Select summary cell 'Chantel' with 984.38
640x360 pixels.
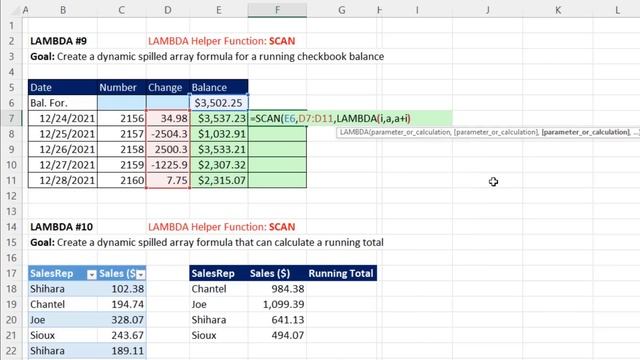coord(219,289)
